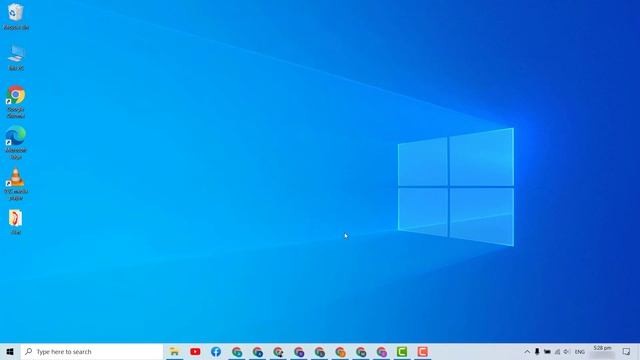Show hidden system tray icons
The width and height of the screenshot is (640, 360).
527,351
